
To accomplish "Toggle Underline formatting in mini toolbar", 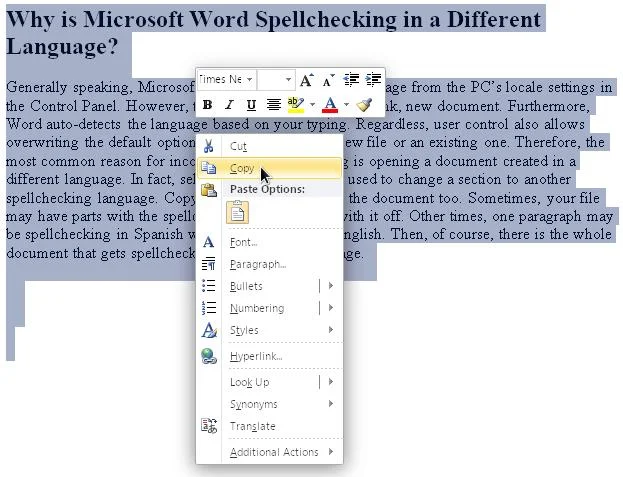I will [x=251, y=105].
